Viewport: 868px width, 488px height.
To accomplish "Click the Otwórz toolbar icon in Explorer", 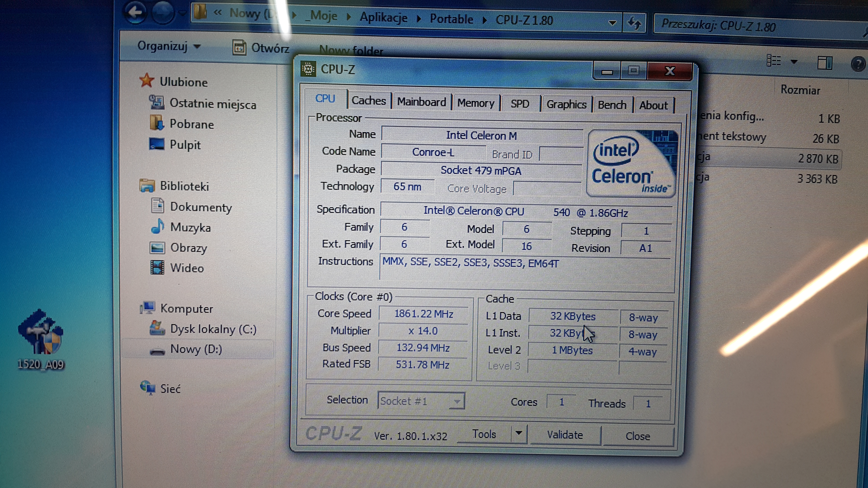I will click(239, 48).
